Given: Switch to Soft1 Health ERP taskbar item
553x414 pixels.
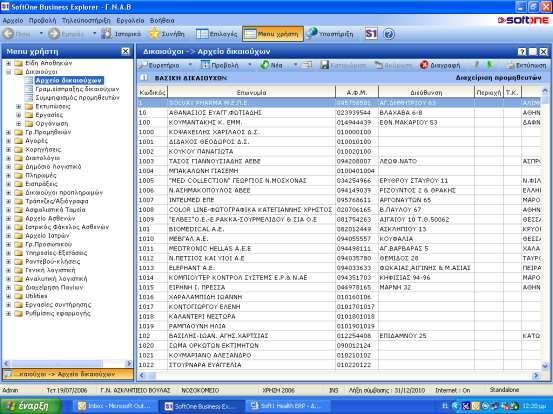Looking at the screenshot, I should (x=287, y=406).
